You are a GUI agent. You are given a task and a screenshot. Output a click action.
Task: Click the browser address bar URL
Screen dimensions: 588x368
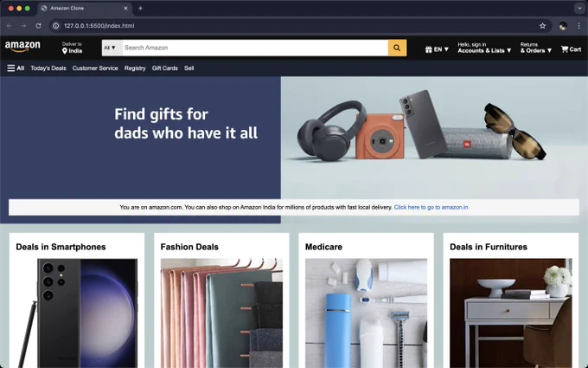[x=99, y=25]
